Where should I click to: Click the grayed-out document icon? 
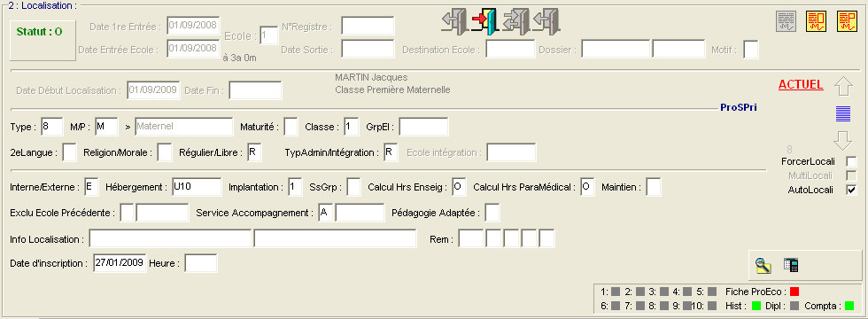tap(786, 21)
